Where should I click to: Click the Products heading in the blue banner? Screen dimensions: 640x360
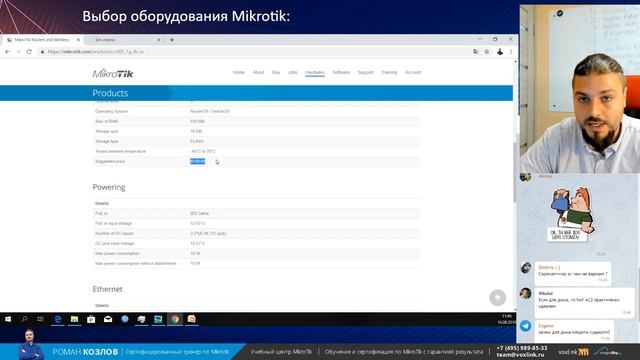coord(110,93)
